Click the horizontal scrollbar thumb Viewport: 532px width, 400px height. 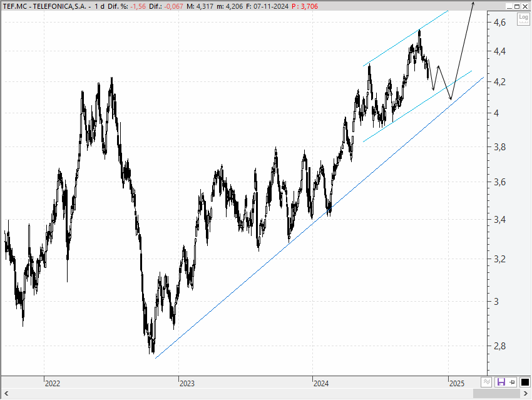click(x=497, y=394)
